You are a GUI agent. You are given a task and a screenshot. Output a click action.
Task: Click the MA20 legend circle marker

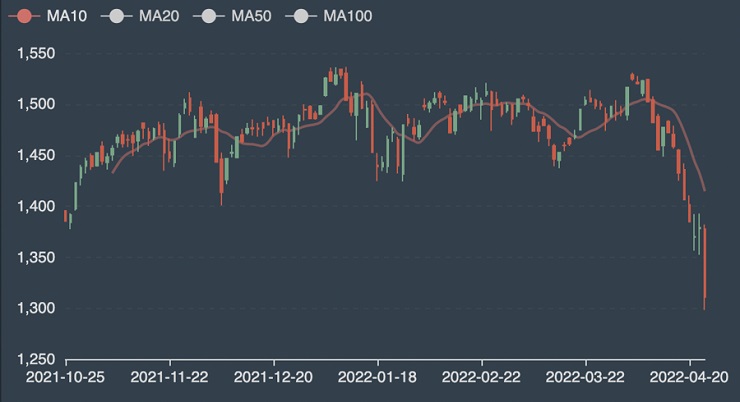pyautogui.click(x=117, y=16)
